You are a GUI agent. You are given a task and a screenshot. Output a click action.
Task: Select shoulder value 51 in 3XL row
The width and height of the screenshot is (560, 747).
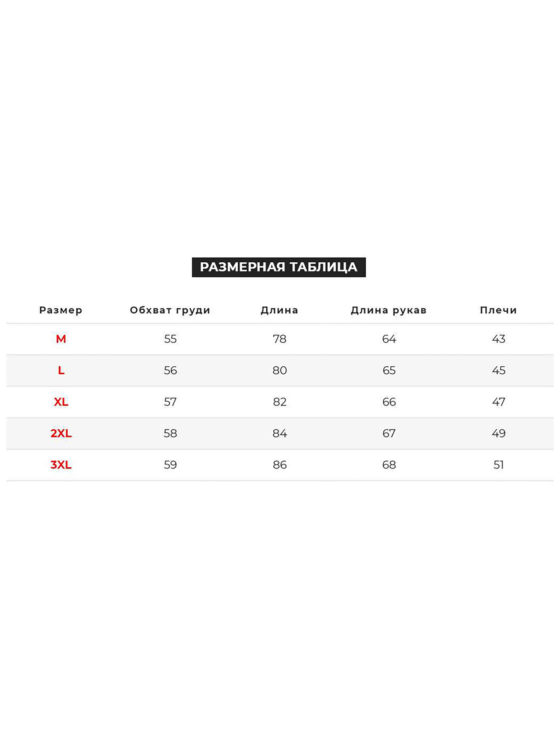pyautogui.click(x=499, y=465)
